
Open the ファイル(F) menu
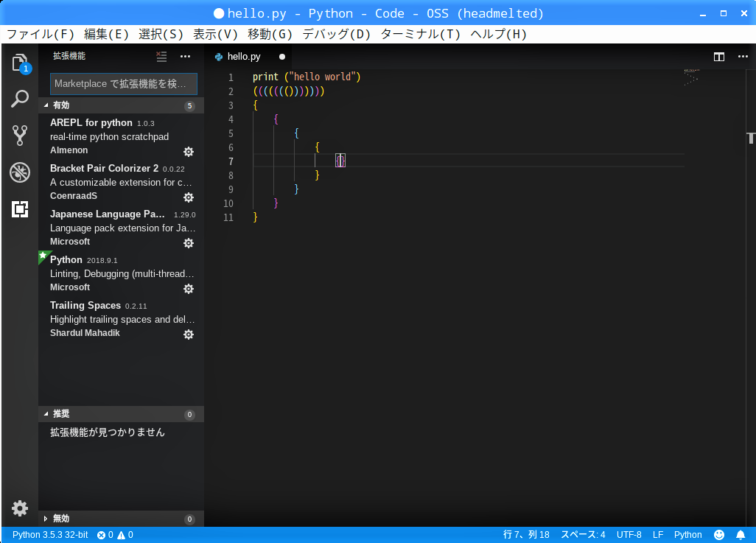[x=41, y=34]
